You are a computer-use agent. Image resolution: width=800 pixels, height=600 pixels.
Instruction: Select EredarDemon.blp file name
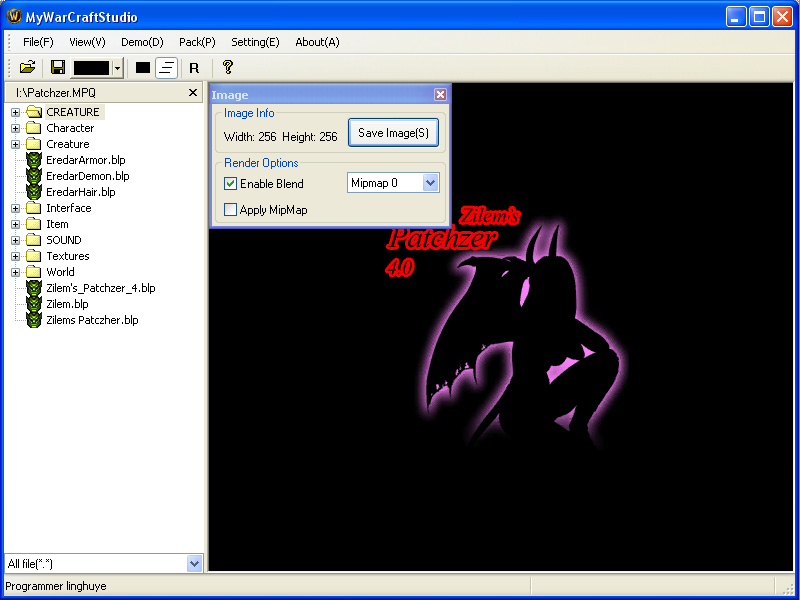[x=88, y=176]
